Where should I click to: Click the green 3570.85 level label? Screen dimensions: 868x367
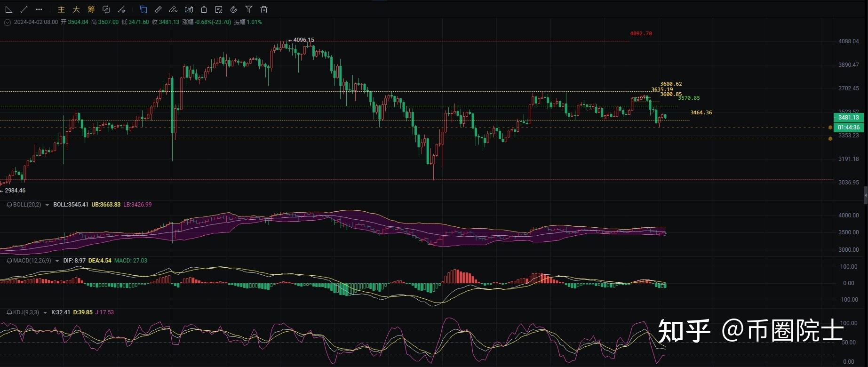coord(689,98)
